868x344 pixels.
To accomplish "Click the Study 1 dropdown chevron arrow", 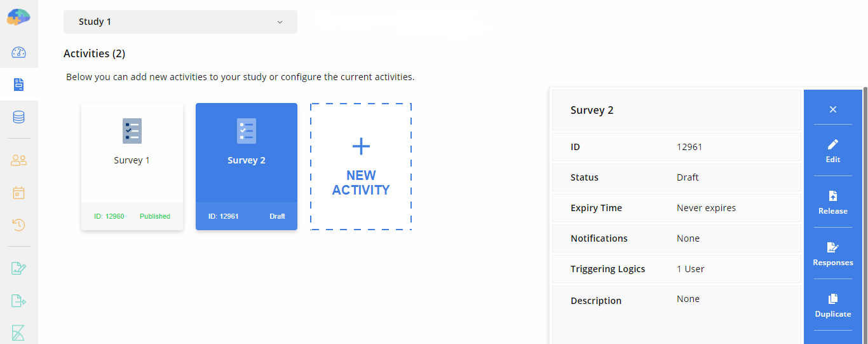I will coord(280,22).
